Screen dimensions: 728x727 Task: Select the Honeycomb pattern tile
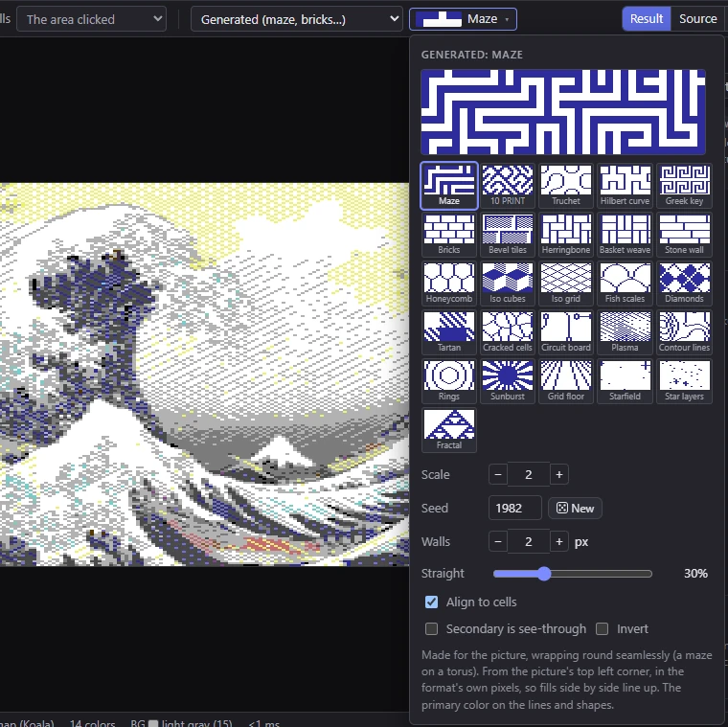click(449, 284)
